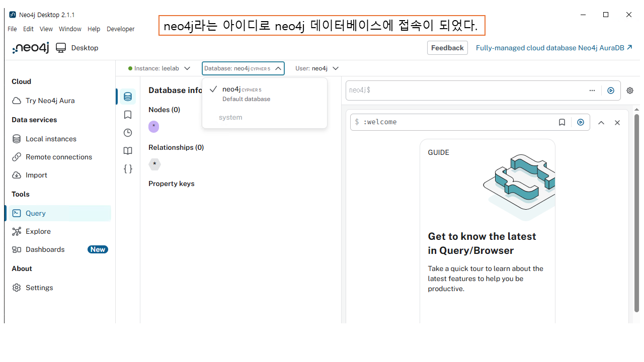Click the purple Nodes asterisk swatch
Image resolution: width=644 pixels, height=362 pixels.
(x=154, y=127)
